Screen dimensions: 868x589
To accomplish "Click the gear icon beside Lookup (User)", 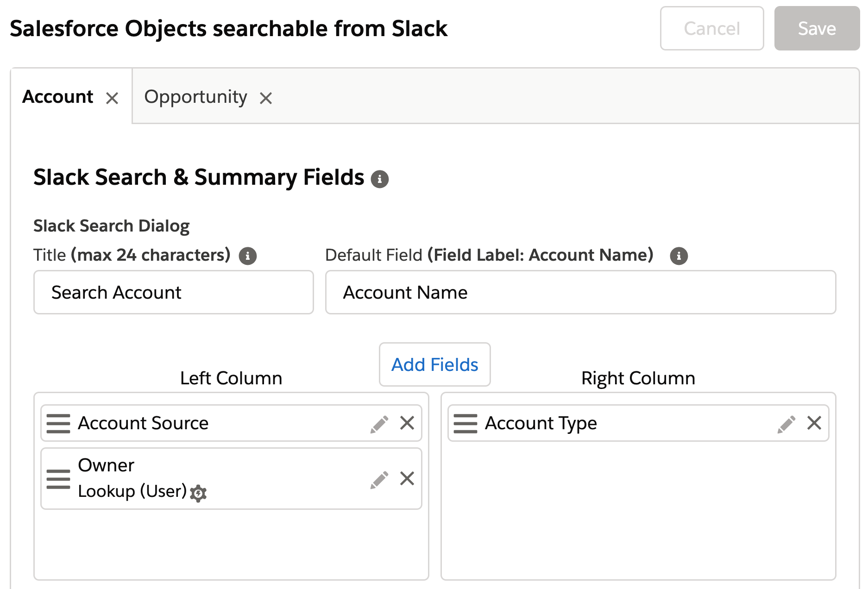I will tap(198, 493).
